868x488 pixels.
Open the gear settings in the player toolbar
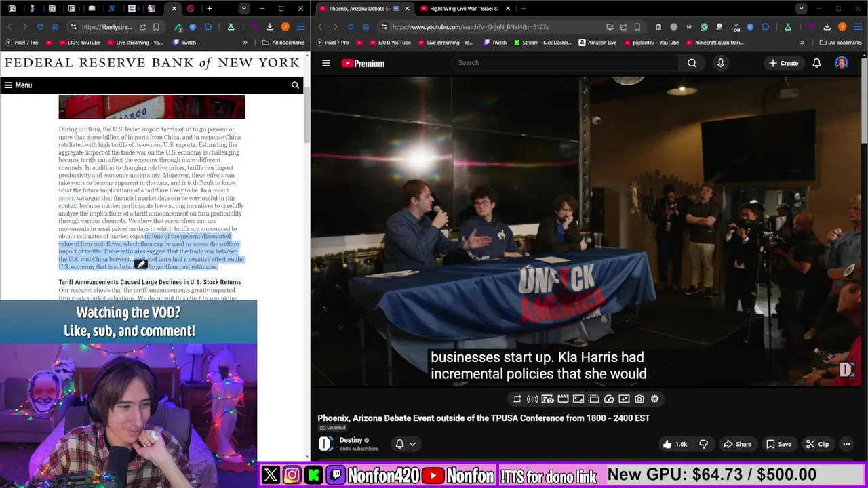(x=654, y=399)
